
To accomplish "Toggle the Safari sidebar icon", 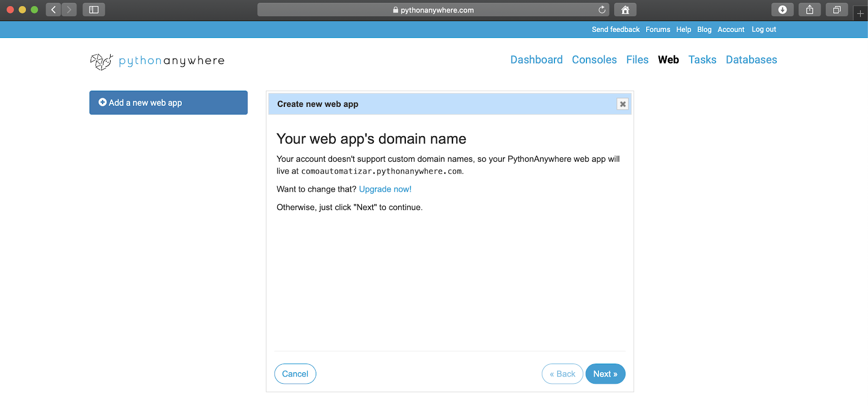I will (94, 10).
